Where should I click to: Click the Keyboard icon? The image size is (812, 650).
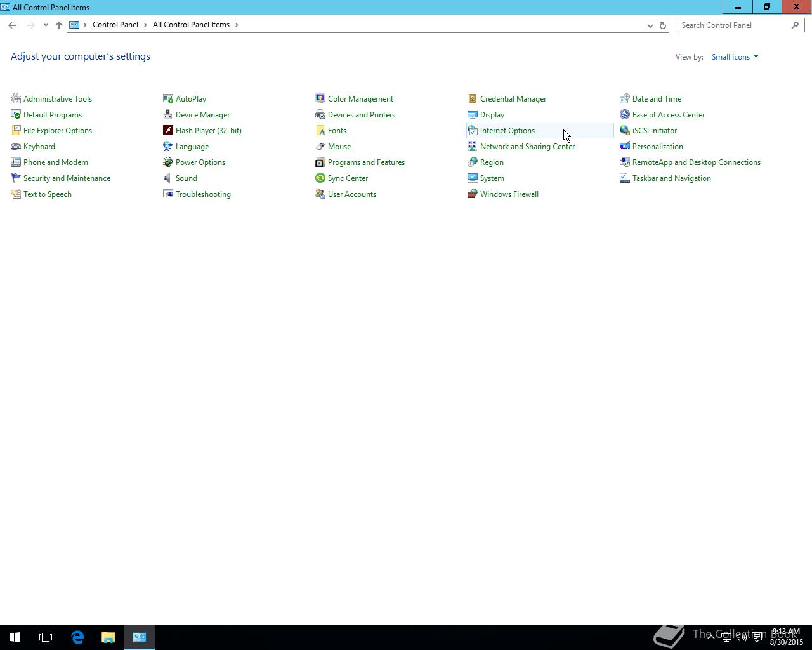[x=16, y=146]
